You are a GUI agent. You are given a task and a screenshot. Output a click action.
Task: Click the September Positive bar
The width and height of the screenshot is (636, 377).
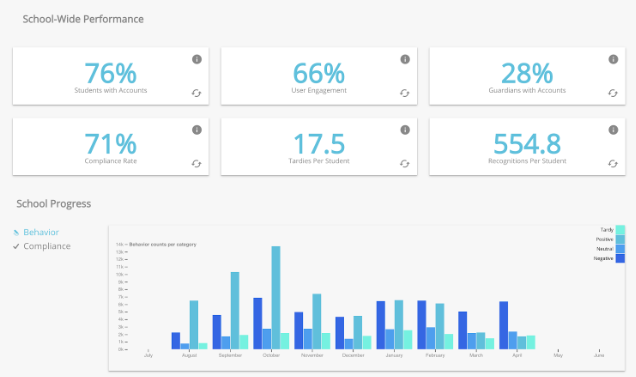(235, 310)
